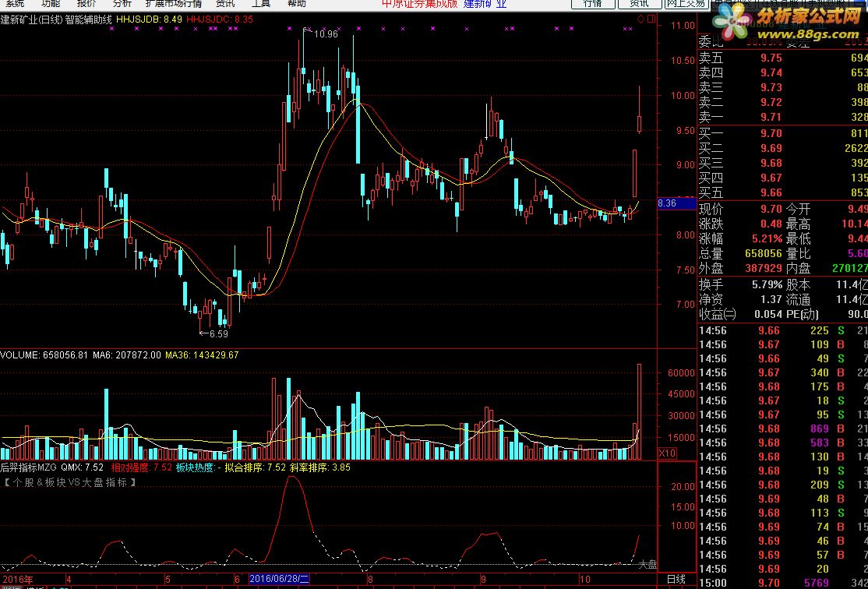Click the X10 volume scale marker

tap(667, 453)
